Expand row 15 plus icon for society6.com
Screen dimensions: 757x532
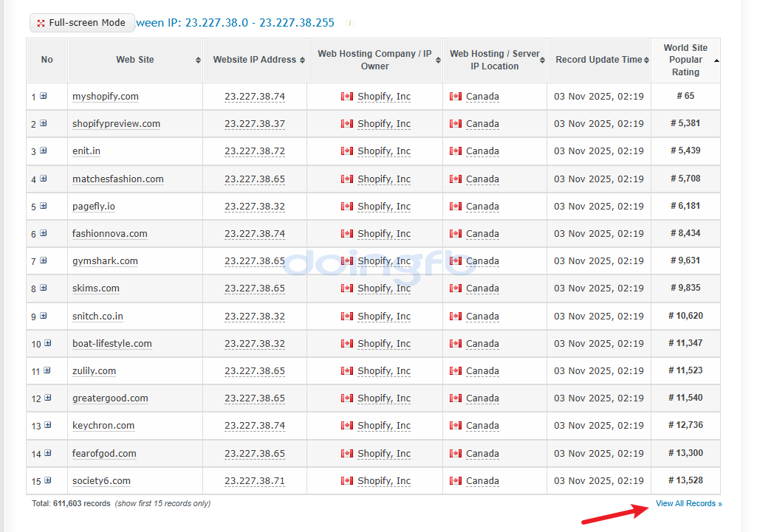pyautogui.click(x=48, y=480)
